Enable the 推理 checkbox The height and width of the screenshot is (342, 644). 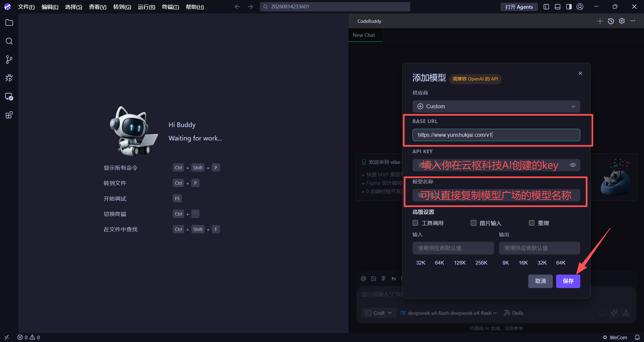(532, 223)
